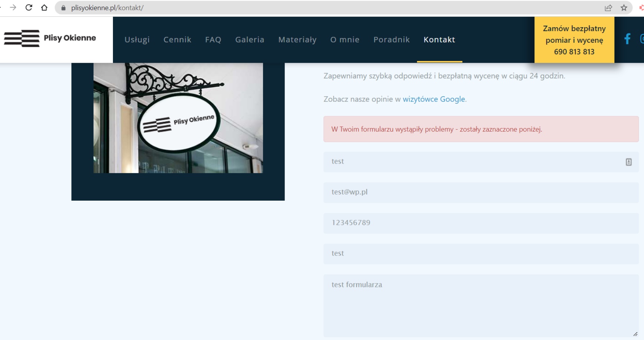Click the share page icon in address bar
This screenshot has height=340, width=644.
pos(608,8)
